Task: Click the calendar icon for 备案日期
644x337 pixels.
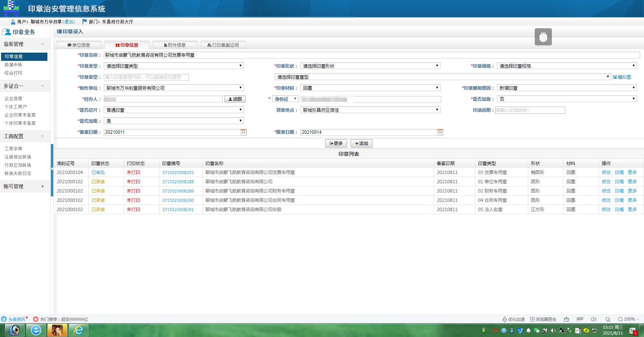Action: pos(243,132)
